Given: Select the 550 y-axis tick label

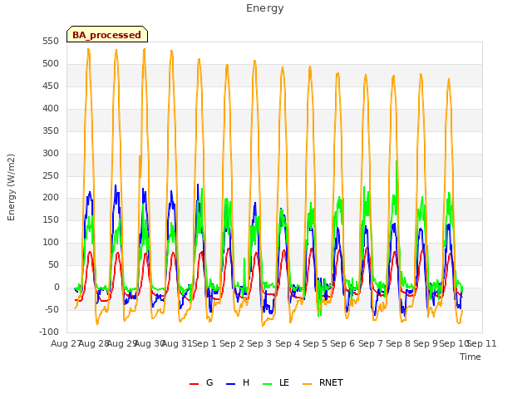Looking at the screenshot, I should (51, 42).
